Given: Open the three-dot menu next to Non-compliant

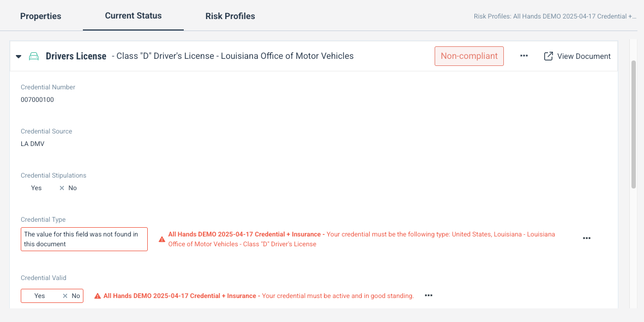Looking at the screenshot, I should coord(523,56).
